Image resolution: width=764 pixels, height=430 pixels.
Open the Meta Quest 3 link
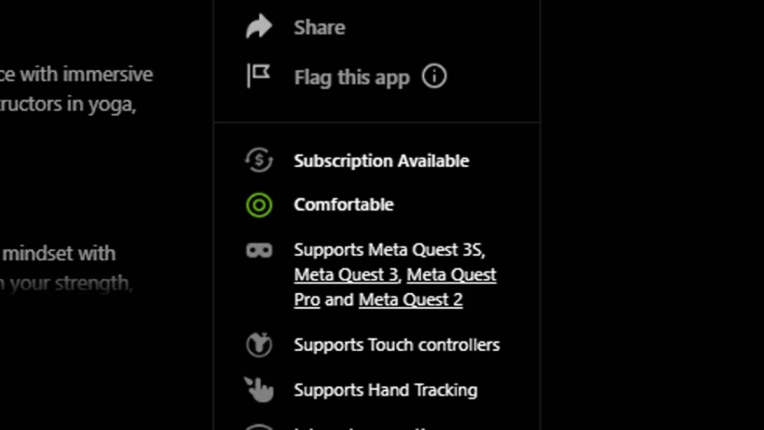[x=346, y=275]
